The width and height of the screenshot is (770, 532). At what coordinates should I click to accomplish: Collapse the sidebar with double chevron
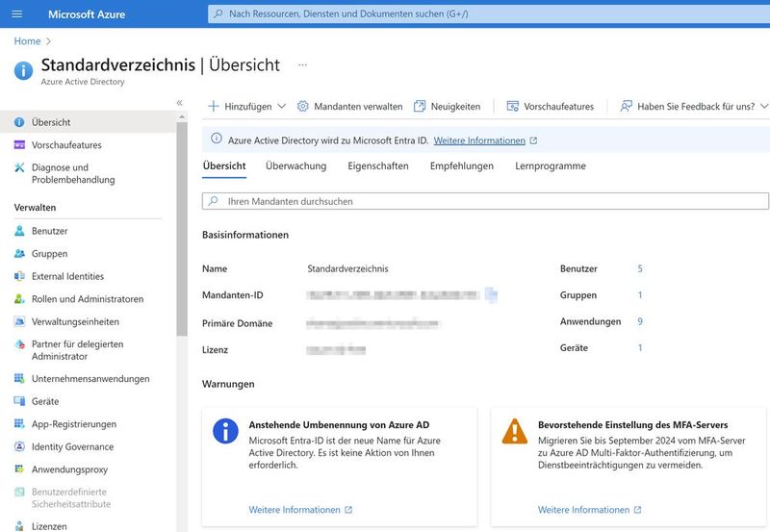pyautogui.click(x=179, y=103)
